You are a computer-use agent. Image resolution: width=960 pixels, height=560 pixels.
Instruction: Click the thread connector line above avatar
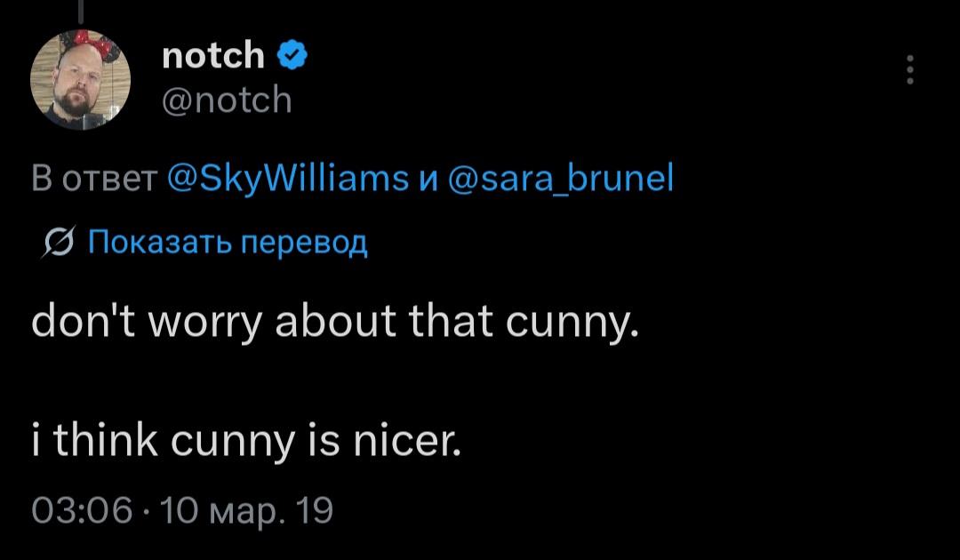80,9
